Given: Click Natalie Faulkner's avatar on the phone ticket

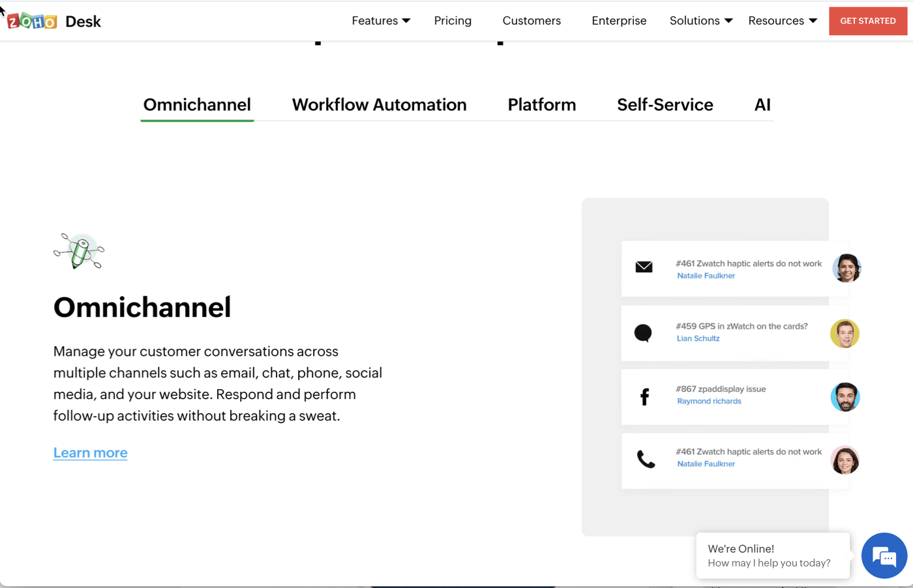Looking at the screenshot, I should point(845,460).
